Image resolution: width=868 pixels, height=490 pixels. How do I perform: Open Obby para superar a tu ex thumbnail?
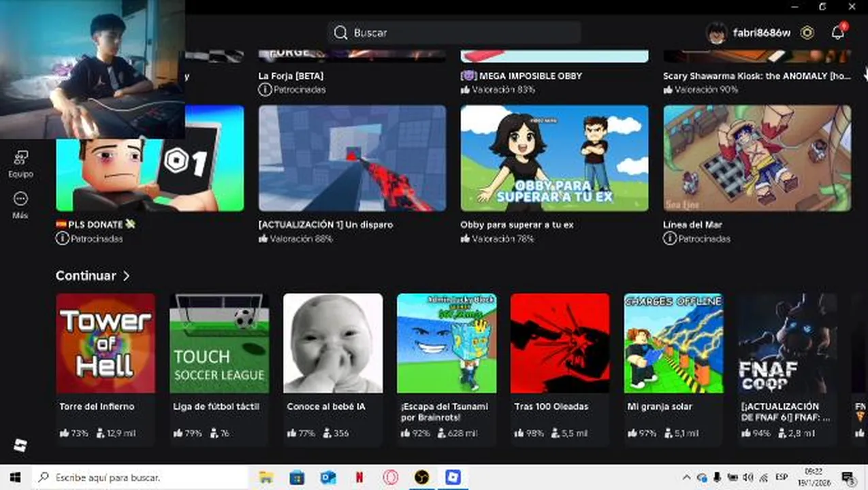[554, 158]
